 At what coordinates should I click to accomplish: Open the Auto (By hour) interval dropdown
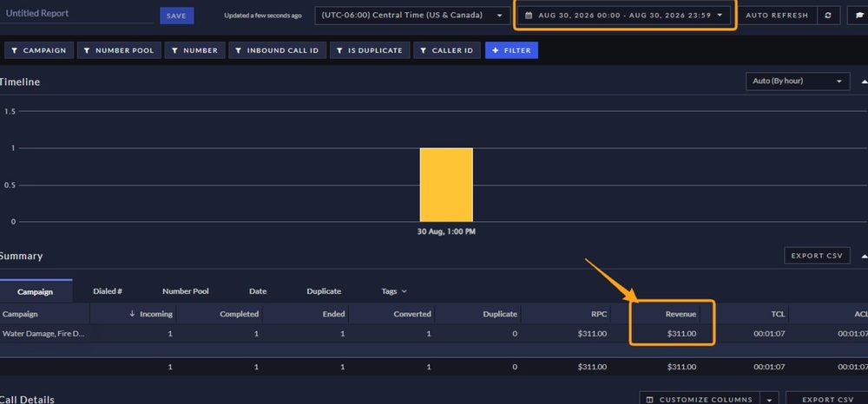[798, 81]
